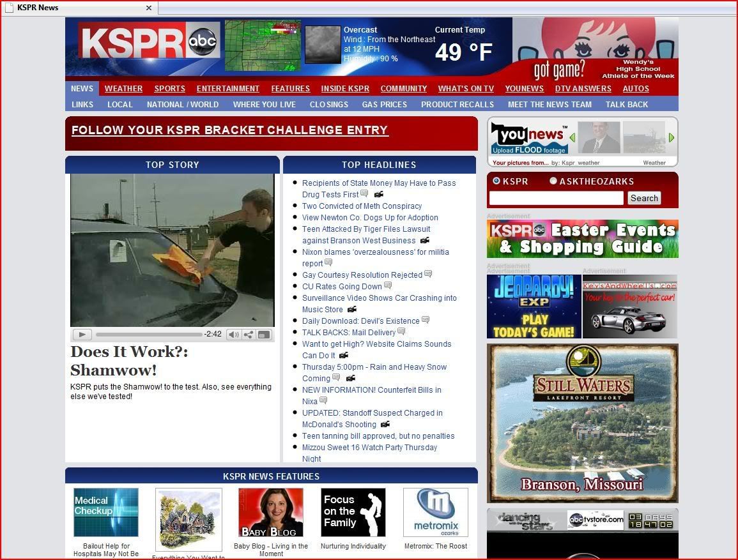Open the weather radar map thumbnail

(262, 45)
